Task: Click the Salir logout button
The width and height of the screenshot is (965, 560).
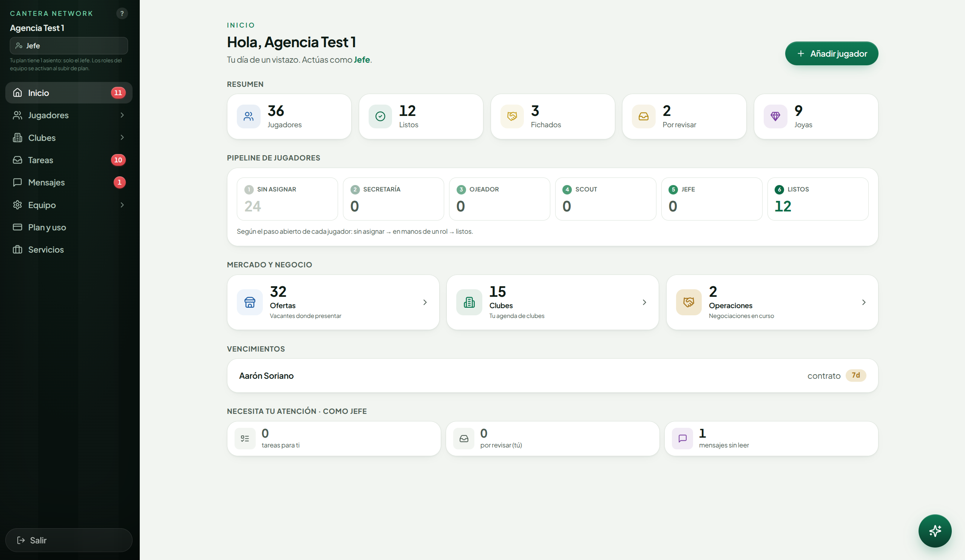Action: (x=69, y=540)
